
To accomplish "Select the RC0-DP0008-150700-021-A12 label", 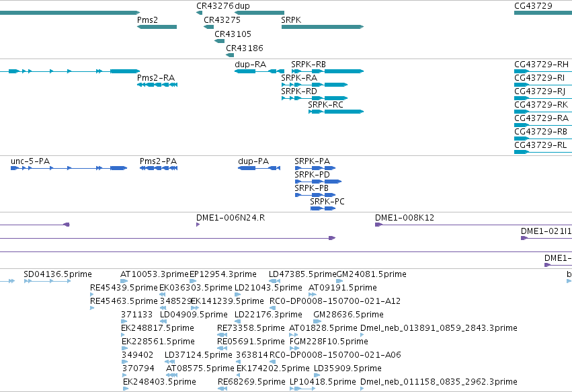I will [335, 301].
